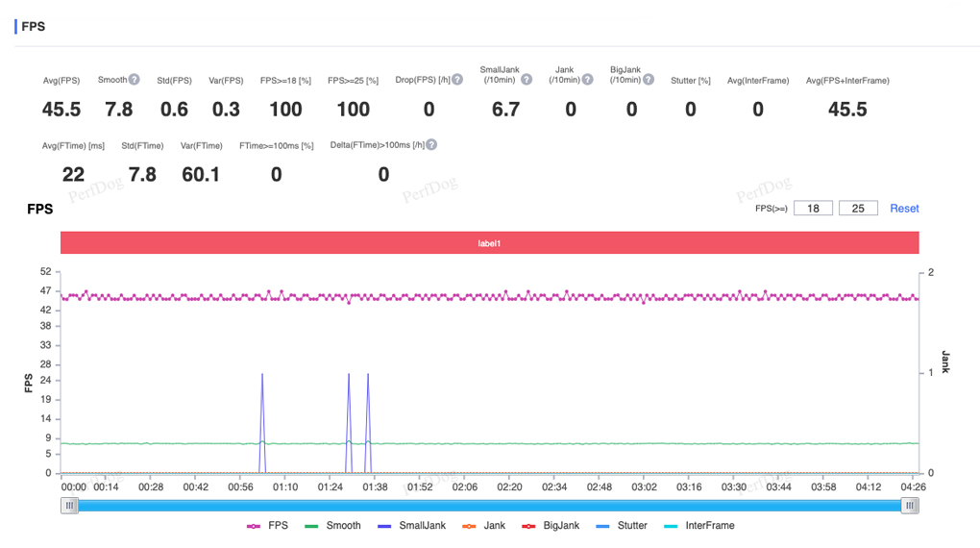Image resolution: width=980 pixels, height=548 pixels.
Task: Click the Delta(FTime)>100ms help icon
Action: tap(431, 145)
